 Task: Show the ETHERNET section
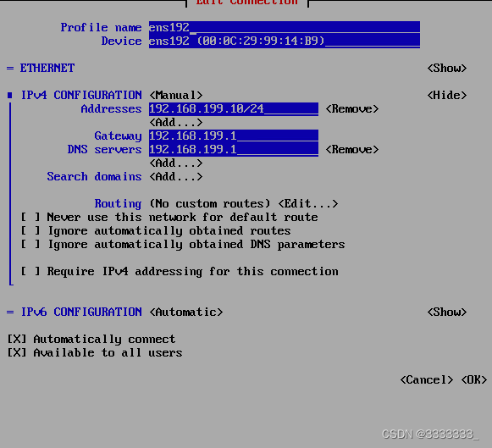click(447, 68)
